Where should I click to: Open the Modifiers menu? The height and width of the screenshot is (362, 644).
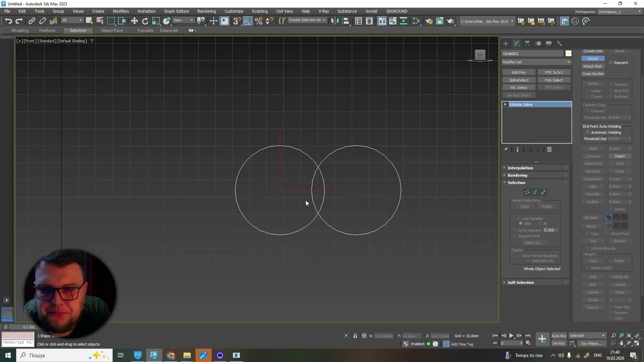pyautogui.click(x=121, y=11)
